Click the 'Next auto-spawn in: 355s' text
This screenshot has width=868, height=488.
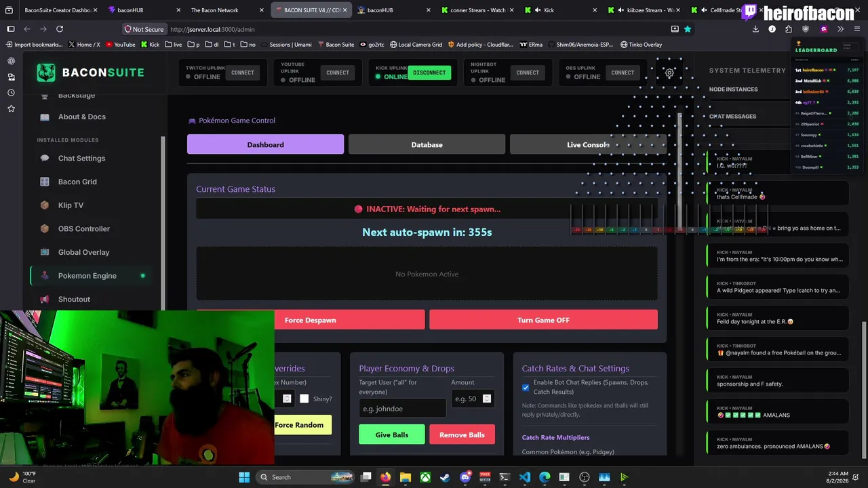[x=427, y=232]
